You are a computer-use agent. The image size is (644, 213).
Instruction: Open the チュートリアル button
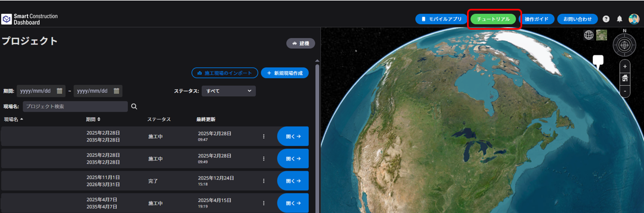click(x=493, y=19)
